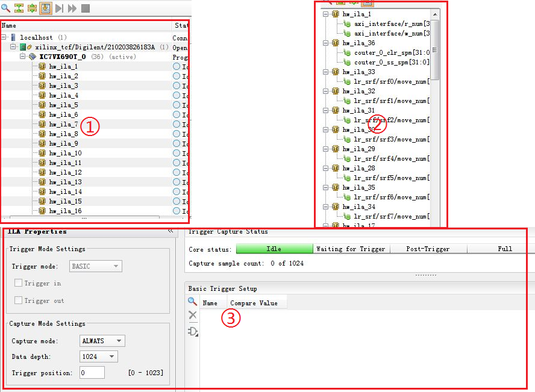The image size is (535, 392).
Task: Select the hw_ila_16 core row
Action: 65,211
